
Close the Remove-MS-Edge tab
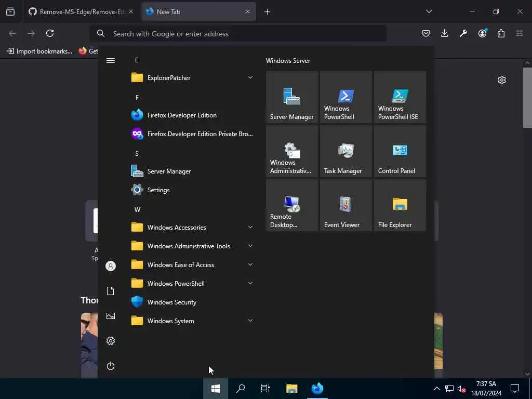coord(131,11)
